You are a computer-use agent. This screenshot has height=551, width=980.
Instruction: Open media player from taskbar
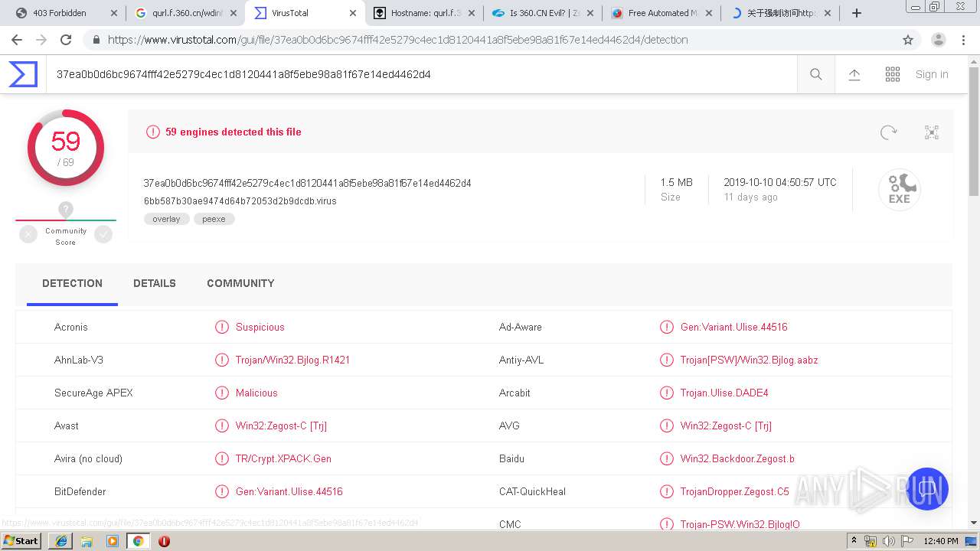[113, 541]
